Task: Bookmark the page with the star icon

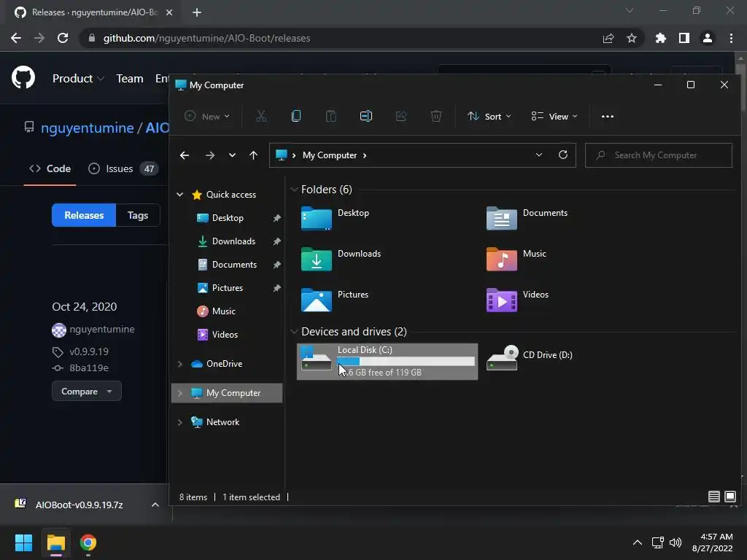Action: click(x=631, y=38)
